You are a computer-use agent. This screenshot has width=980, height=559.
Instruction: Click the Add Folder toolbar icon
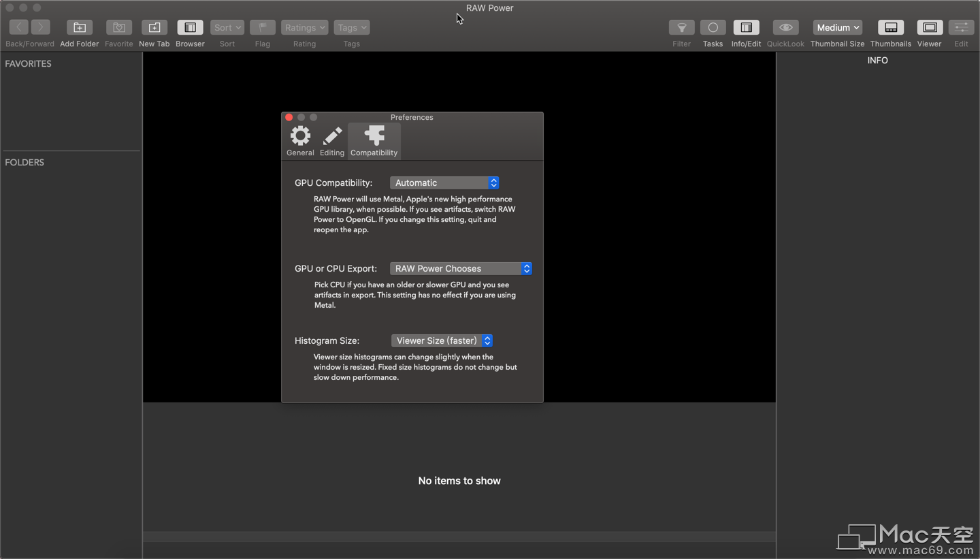pyautogui.click(x=80, y=27)
